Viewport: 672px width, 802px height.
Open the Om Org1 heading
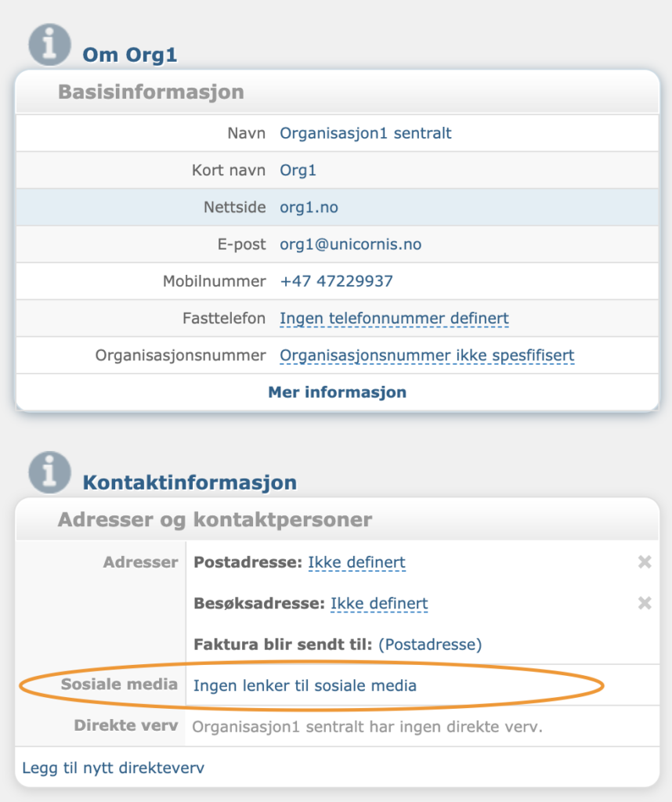(x=130, y=55)
